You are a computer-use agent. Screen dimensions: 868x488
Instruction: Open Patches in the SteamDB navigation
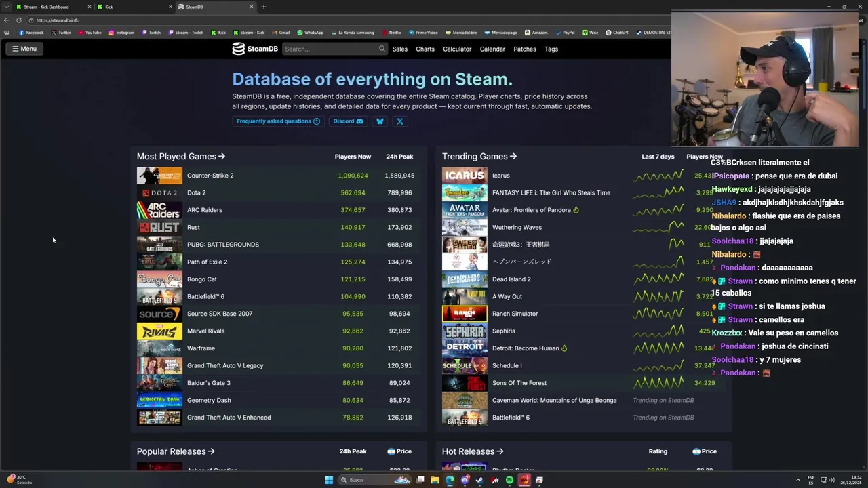click(525, 49)
